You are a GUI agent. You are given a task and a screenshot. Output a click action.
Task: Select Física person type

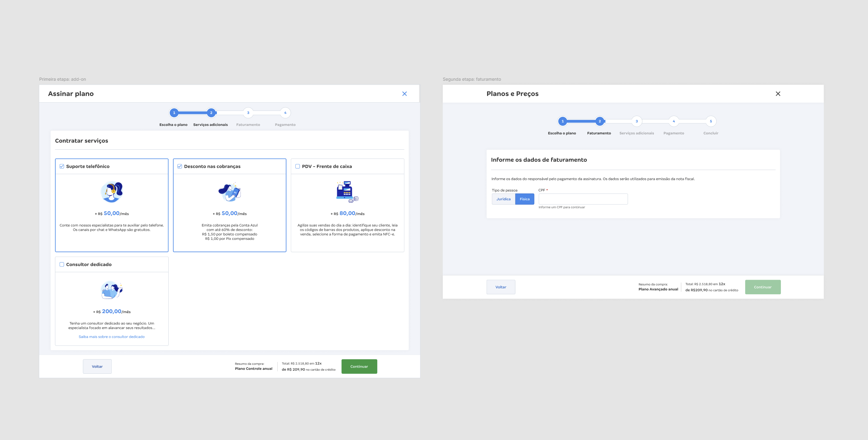point(525,199)
